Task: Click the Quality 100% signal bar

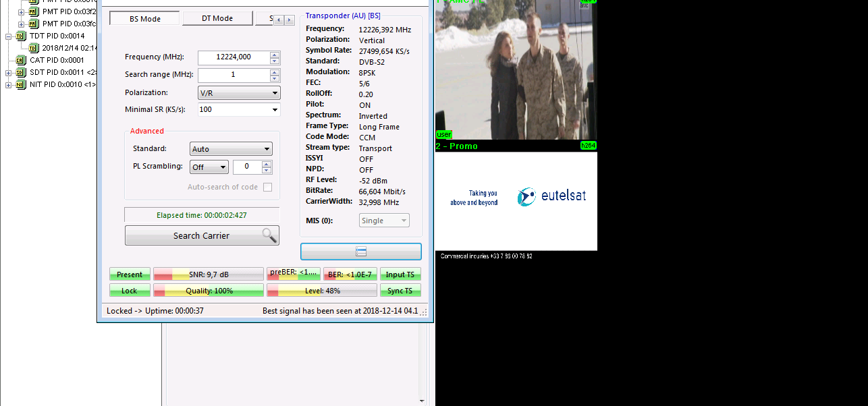Action: click(209, 291)
